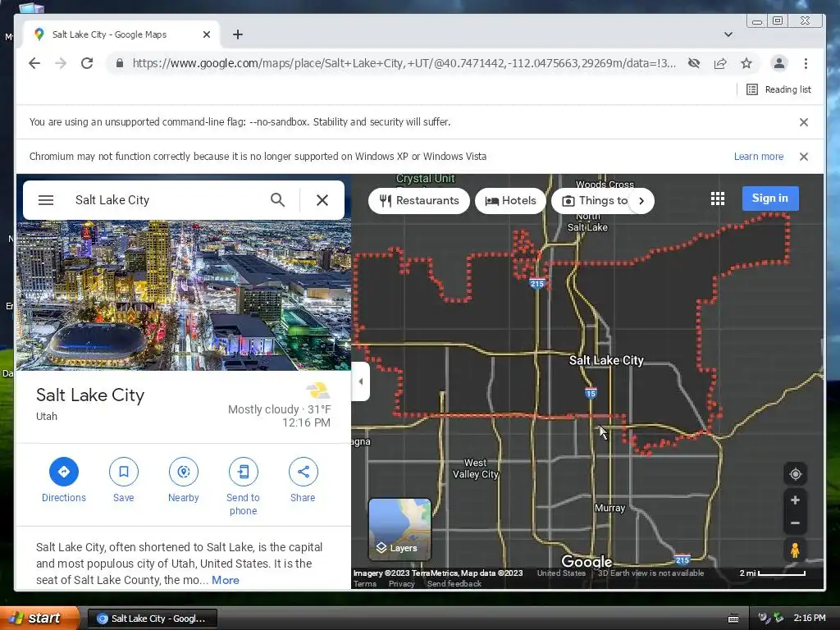Go back in browser history
The width and height of the screenshot is (840, 630).
click(x=34, y=63)
